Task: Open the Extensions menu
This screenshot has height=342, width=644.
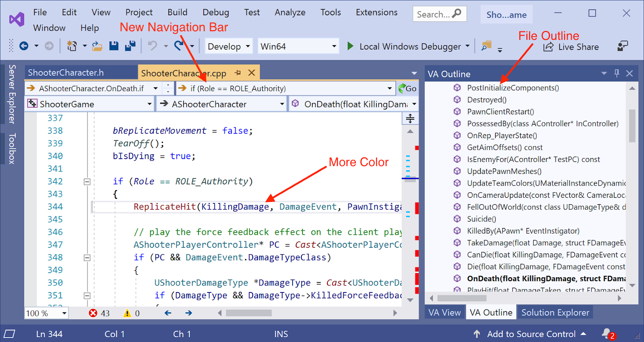Action: click(x=377, y=12)
